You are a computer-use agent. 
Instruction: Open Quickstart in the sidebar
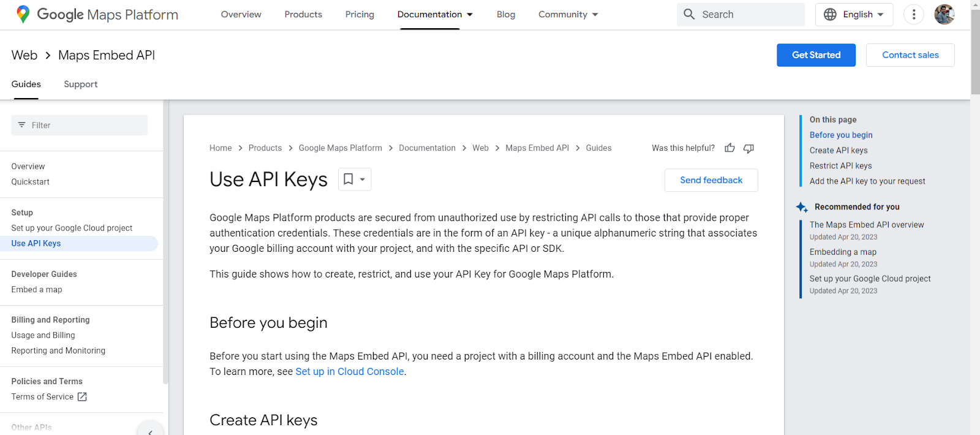coord(31,181)
